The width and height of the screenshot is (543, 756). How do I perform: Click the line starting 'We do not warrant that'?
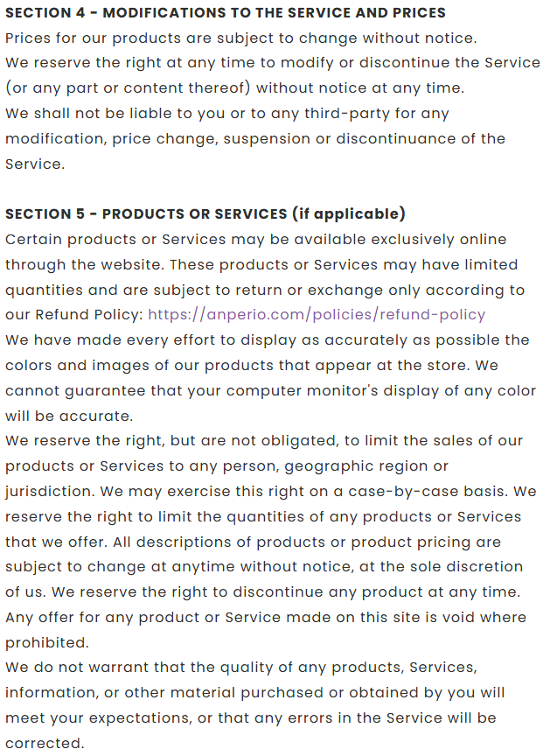coord(241,668)
